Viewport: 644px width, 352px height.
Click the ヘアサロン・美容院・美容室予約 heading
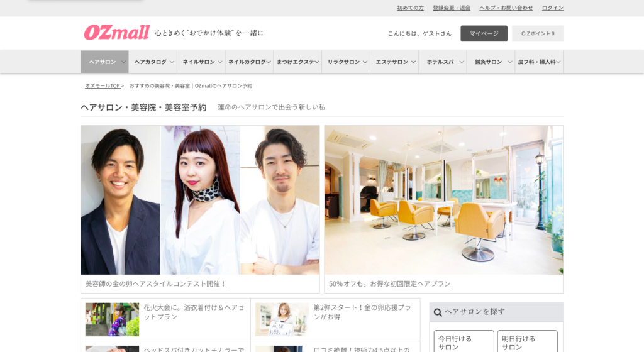[x=143, y=107]
